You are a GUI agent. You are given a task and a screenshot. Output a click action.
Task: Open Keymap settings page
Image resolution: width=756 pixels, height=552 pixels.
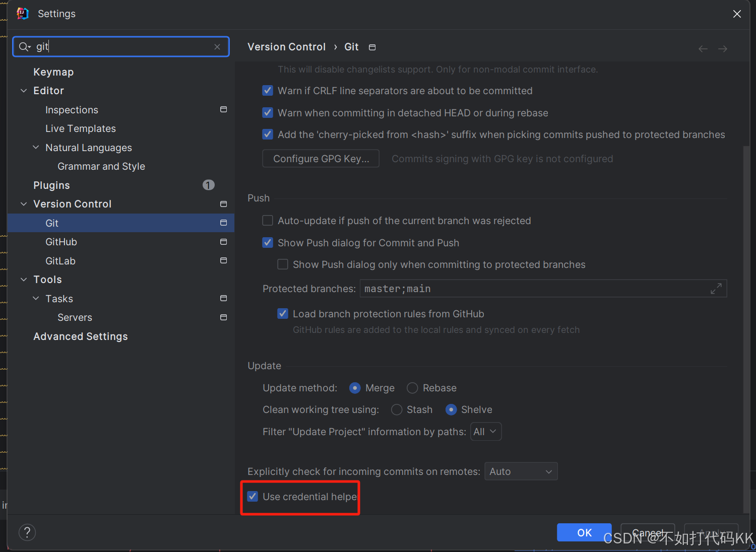[53, 72]
